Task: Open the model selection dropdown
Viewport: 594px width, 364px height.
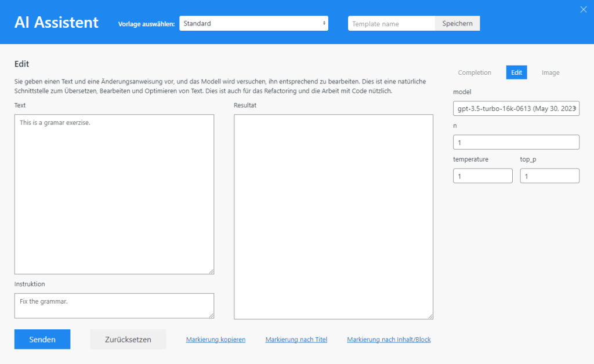Action: point(516,108)
